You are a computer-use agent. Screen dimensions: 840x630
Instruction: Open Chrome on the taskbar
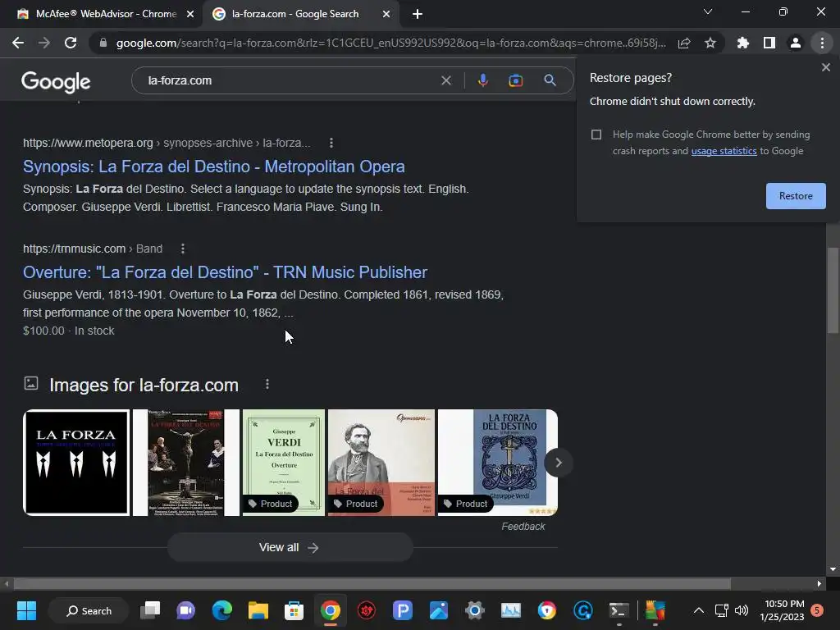pyautogui.click(x=331, y=610)
